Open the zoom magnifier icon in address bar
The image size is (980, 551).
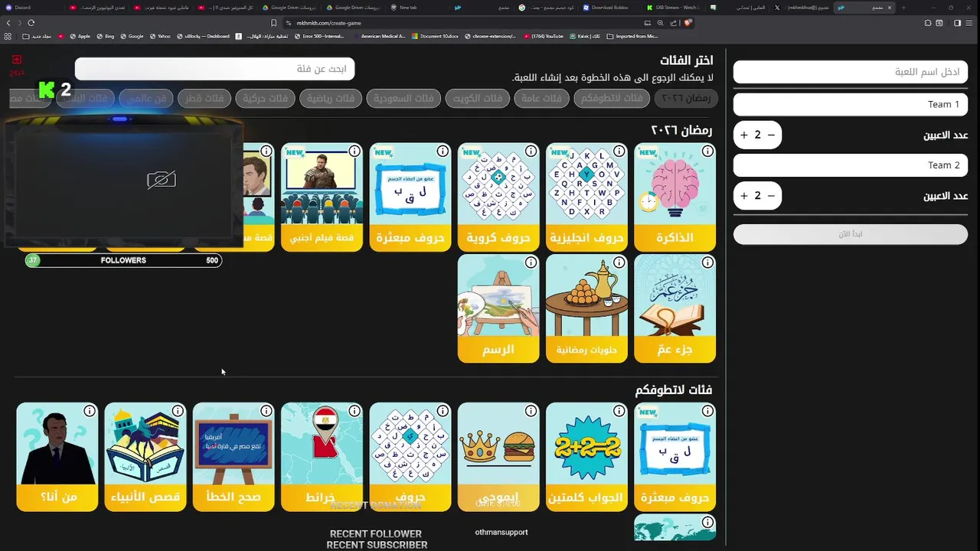pos(660,23)
